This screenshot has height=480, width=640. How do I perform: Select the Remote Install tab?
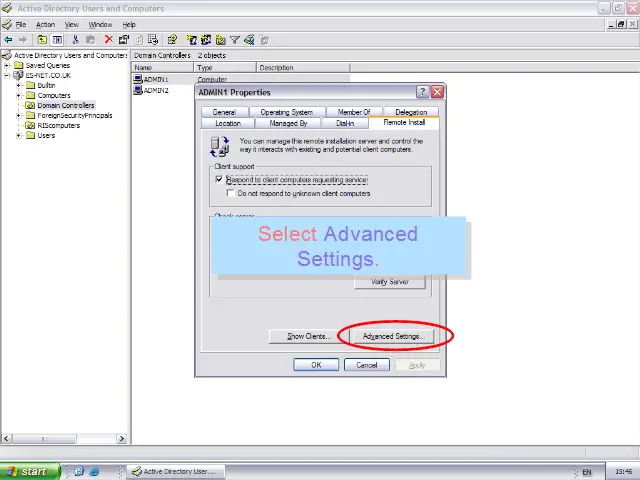tap(404, 122)
